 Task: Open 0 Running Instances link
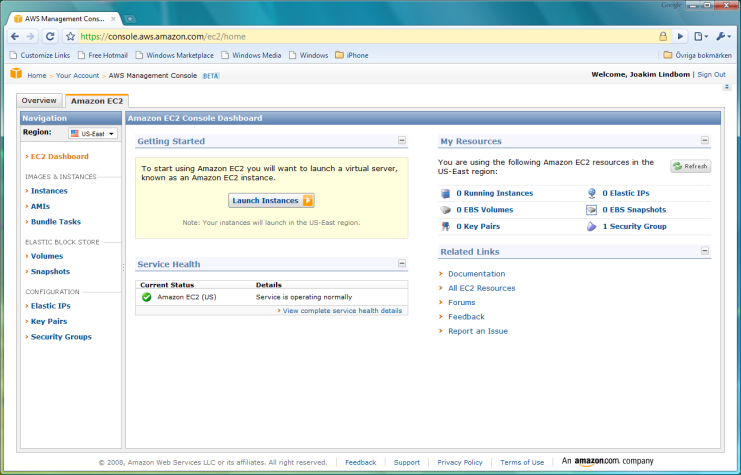[494, 193]
